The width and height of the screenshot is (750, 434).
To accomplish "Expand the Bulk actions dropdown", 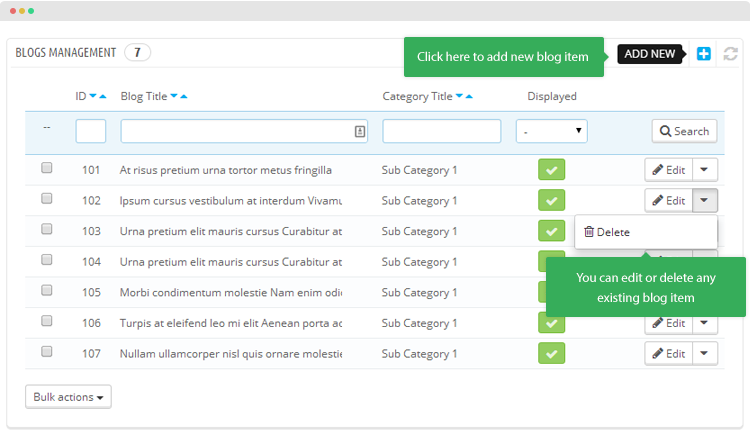I will tap(68, 397).
